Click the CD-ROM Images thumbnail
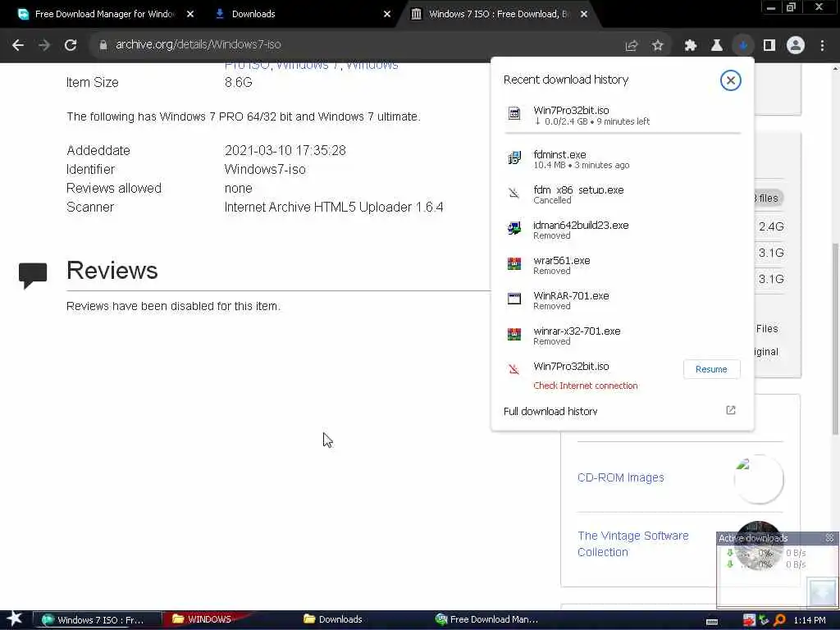Image resolution: width=840 pixels, height=630 pixels. point(759,479)
